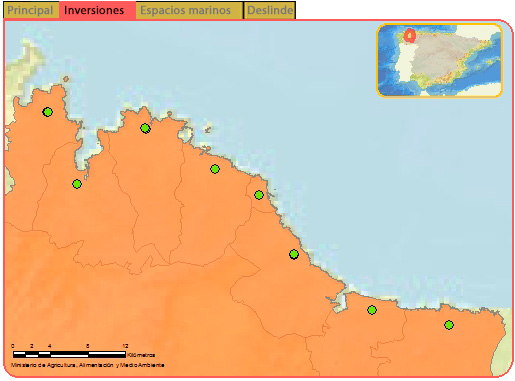Select the green marker below the western estuary
515x381 pixels.
77,184
